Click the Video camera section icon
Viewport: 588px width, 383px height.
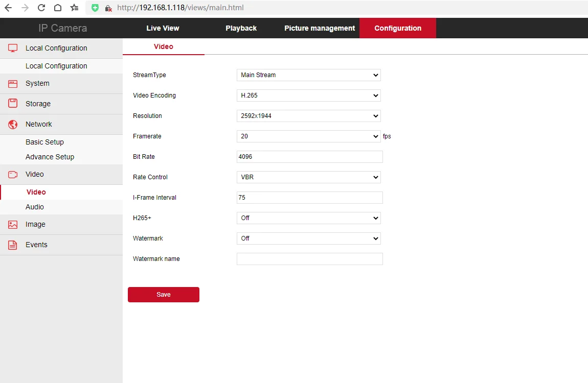(x=13, y=175)
